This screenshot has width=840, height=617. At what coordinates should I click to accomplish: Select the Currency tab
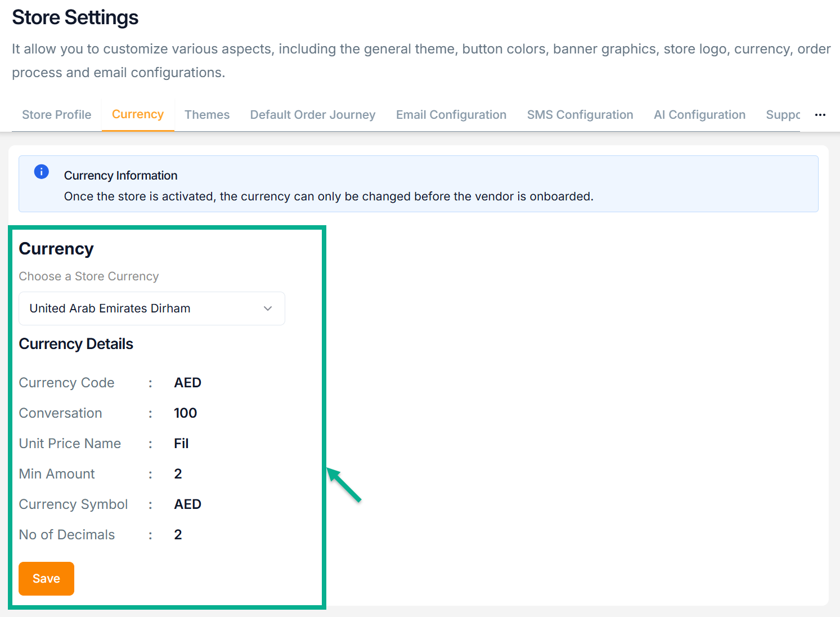tap(138, 114)
